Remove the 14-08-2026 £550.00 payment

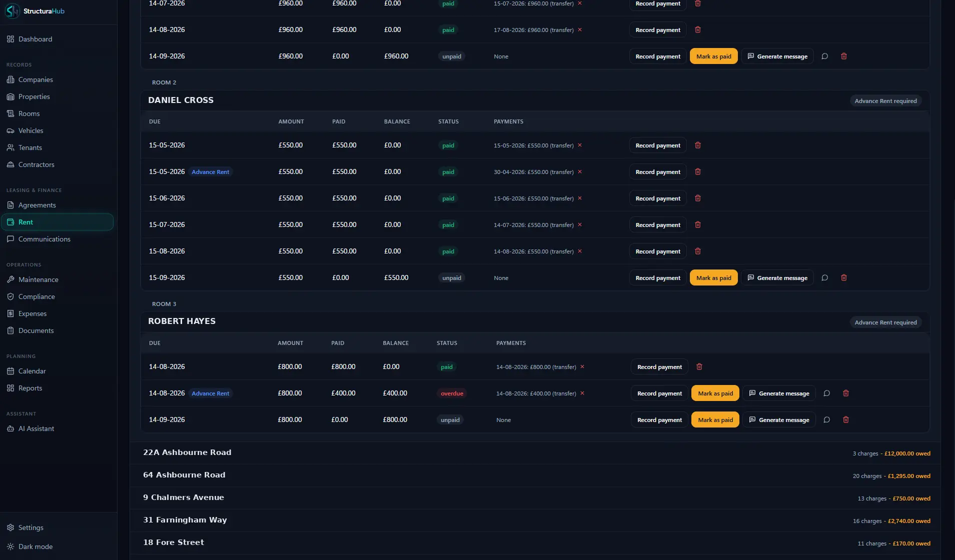coord(580,251)
